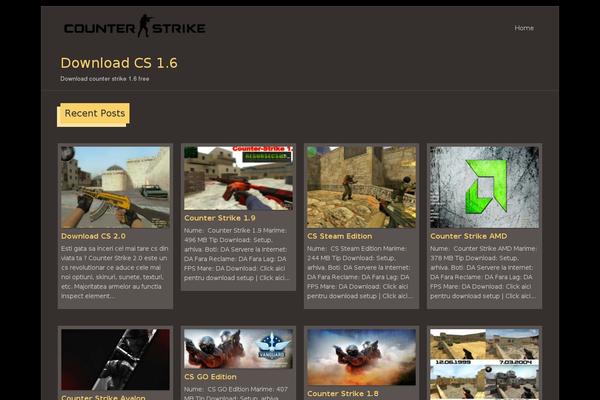Click the Counter Strike logo in header
Image resolution: width=600 pixels, height=400 pixels.
[x=121, y=27]
